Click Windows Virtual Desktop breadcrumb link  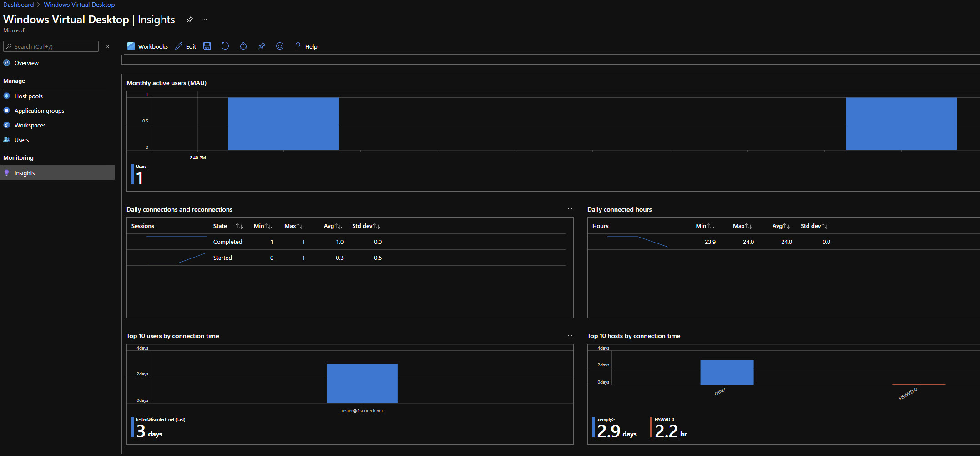(x=79, y=5)
